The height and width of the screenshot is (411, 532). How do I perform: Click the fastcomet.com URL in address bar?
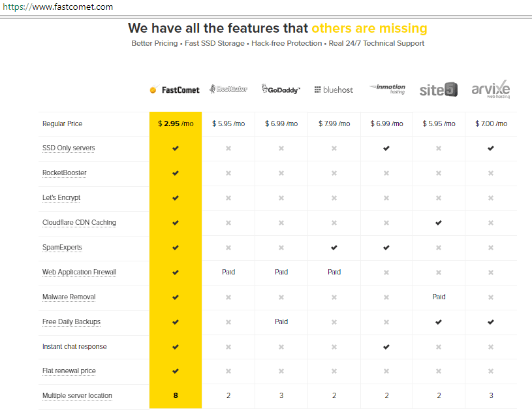(57, 7)
